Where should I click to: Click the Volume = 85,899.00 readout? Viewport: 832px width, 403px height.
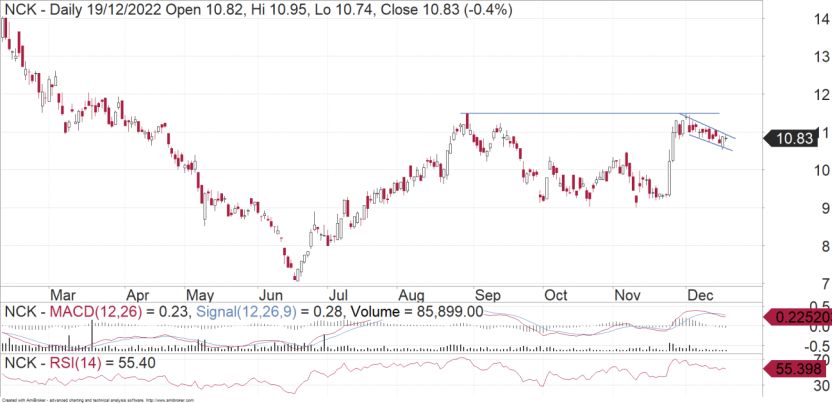click(x=414, y=313)
